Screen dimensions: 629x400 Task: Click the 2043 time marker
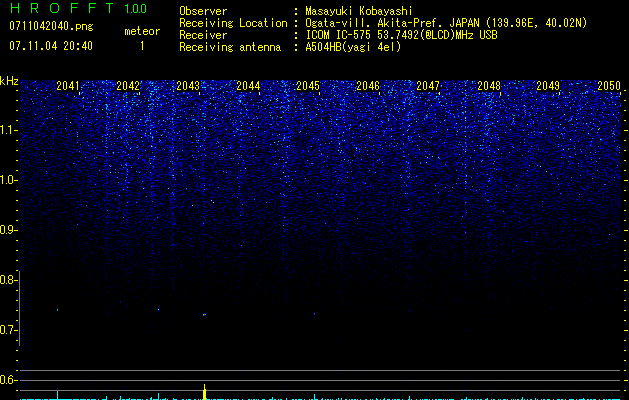[188, 85]
